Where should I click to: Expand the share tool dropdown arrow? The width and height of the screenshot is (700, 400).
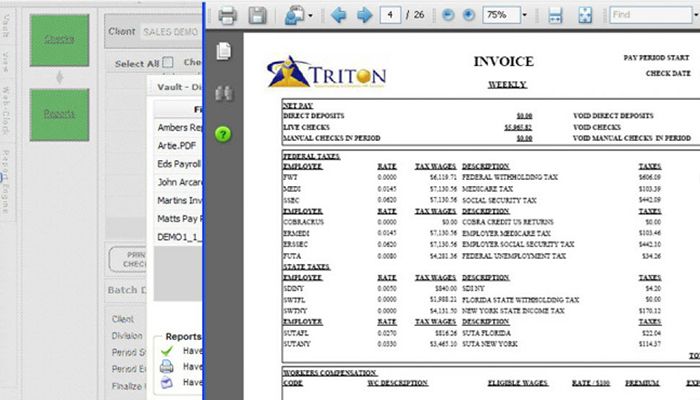click(310, 16)
